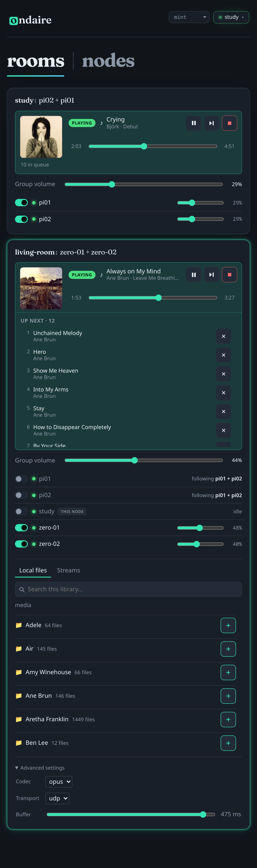This screenshot has width=257, height=868.
Task: Adjust pi01 volume slider in study room
Action: coord(200,203)
